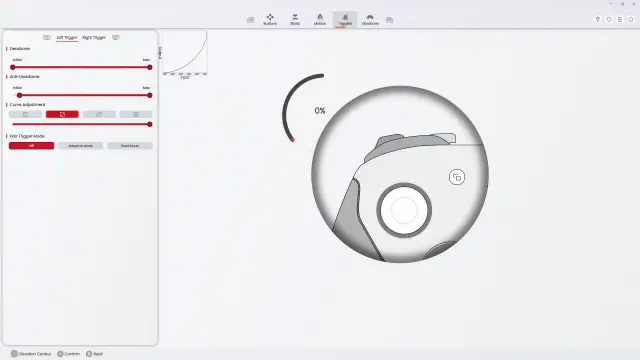Screen dimensions: 640x360
Task: Choose the Adaptive Mode hair trigger
Action: 80,146
